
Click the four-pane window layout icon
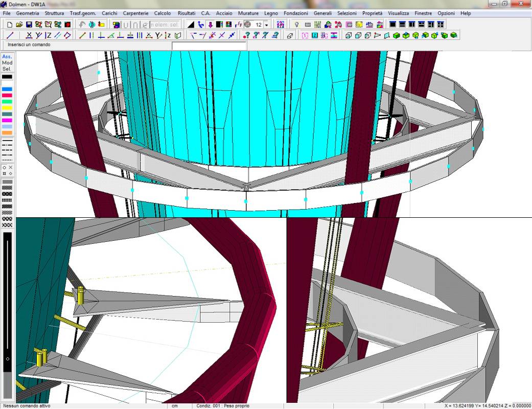[441, 25]
